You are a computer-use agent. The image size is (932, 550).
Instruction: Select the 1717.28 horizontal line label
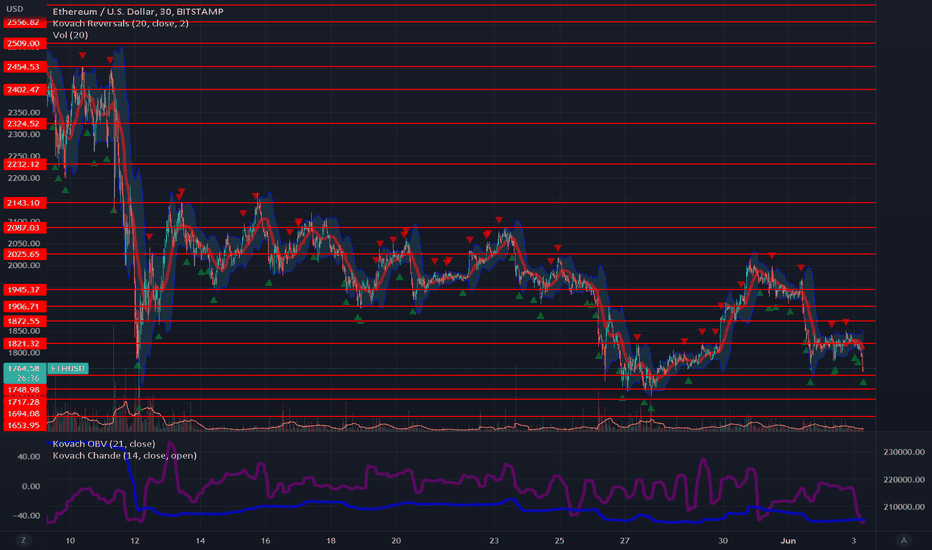24,403
